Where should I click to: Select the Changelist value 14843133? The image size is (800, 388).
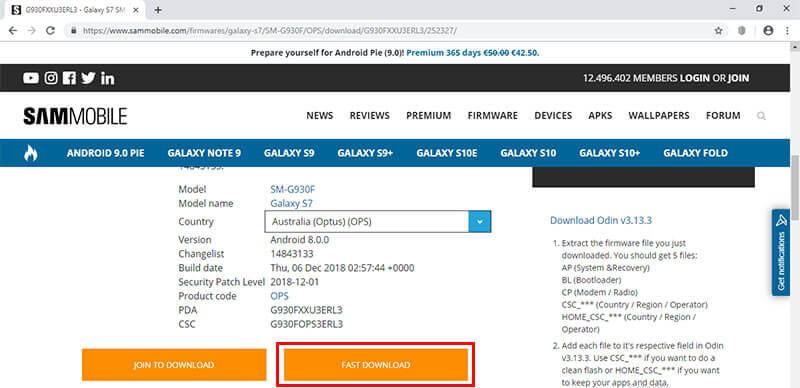pos(292,254)
